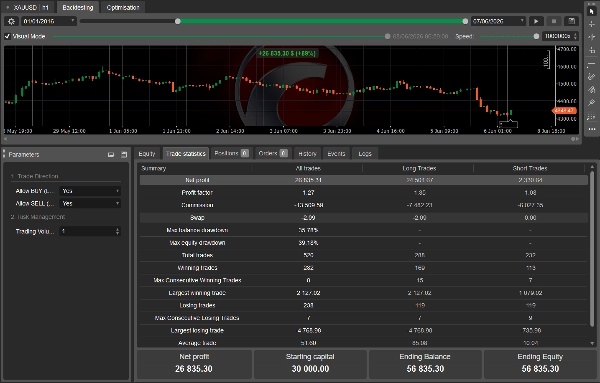This screenshot has height=383, width=600.
Task: Start backtest with the play button
Action: [x=536, y=21]
